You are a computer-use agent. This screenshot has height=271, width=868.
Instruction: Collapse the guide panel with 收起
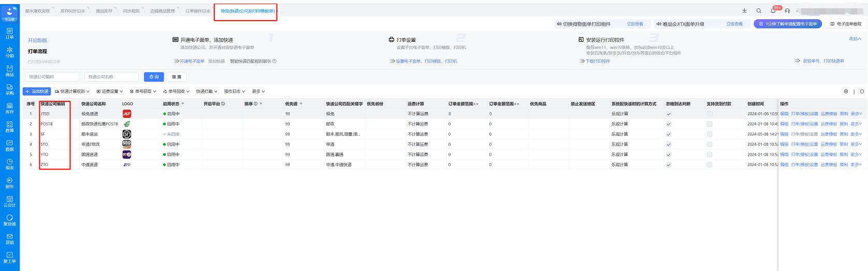point(855,39)
